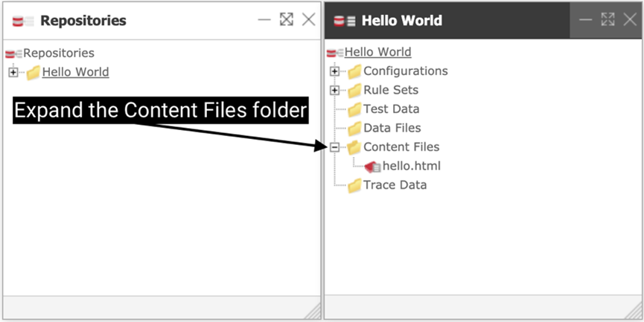Click the Hello World panel title icon
Screen dimensions: 644x322
point(344,21)
